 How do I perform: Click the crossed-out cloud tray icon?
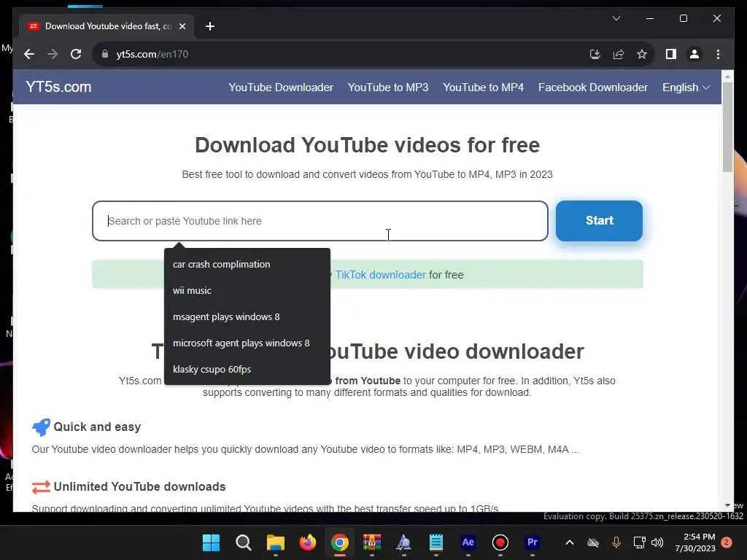click(x=592, y=542)
